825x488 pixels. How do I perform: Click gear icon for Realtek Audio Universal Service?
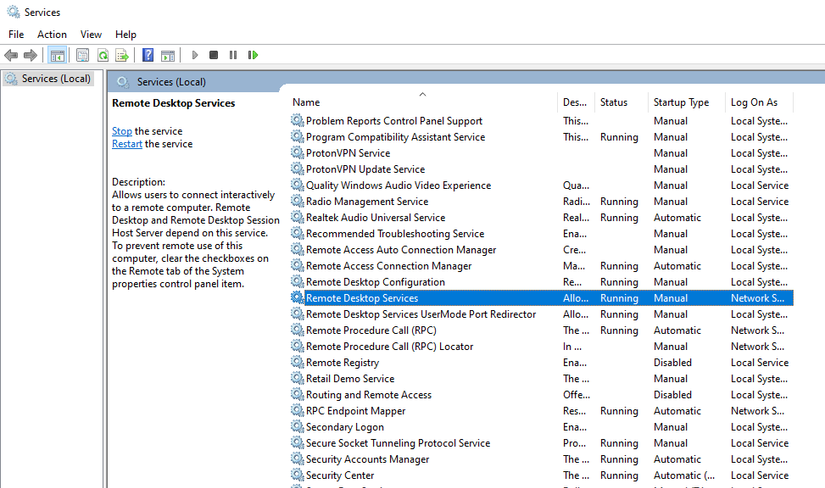(297, 217)
